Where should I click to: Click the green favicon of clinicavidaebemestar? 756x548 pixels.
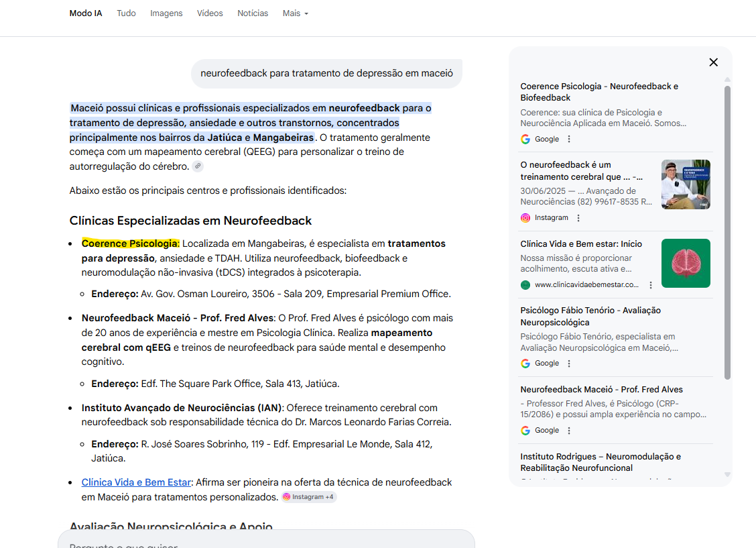tap(525, 285)
